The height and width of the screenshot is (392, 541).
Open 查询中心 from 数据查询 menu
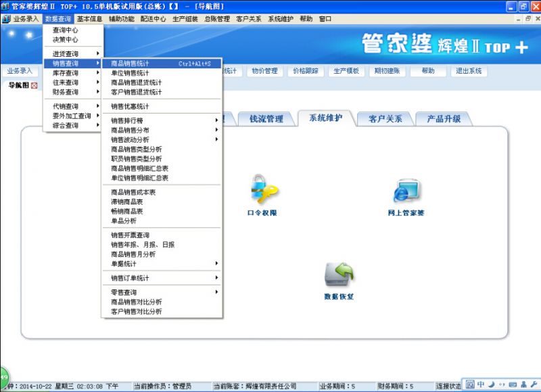tap(73, 30)
